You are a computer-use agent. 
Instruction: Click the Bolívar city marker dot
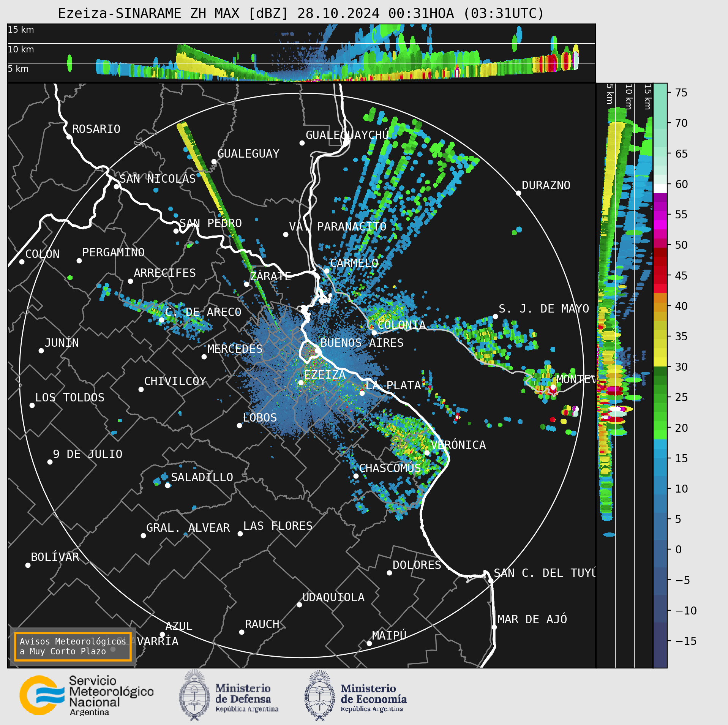point(28,565)
